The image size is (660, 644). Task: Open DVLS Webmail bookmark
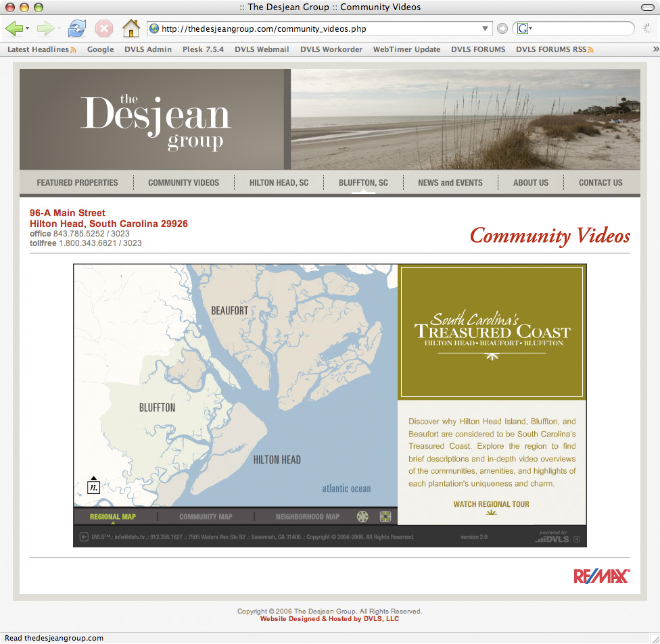(262, 49)
